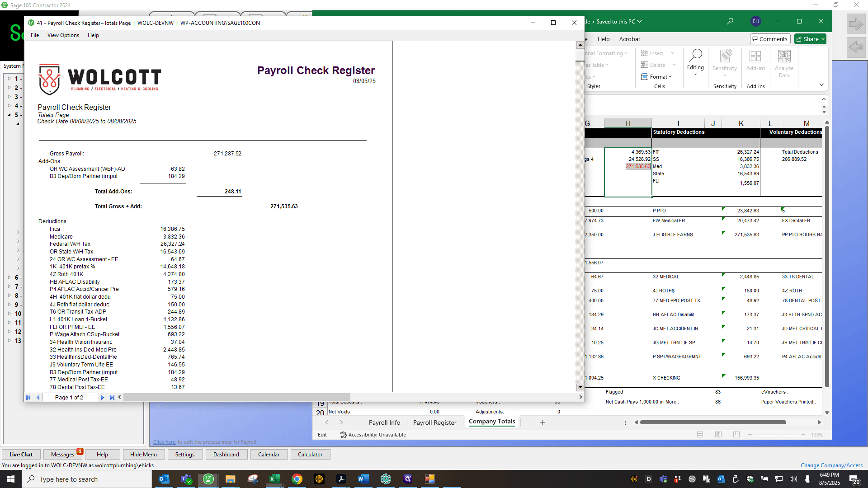Screen dimensions: 868x488
Task: Open the Share dropdown in Excel
Action: pos(810,39)
